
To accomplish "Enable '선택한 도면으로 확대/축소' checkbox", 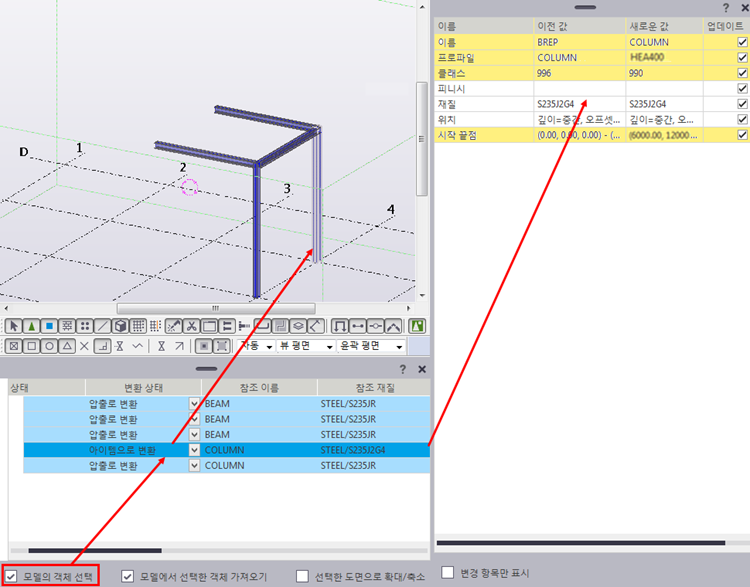I will click(x=303, y=576).
